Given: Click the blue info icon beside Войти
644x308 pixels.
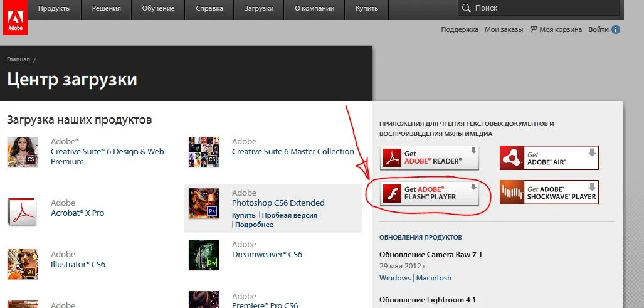Looking at the screenshot, I should click(616, 29).
